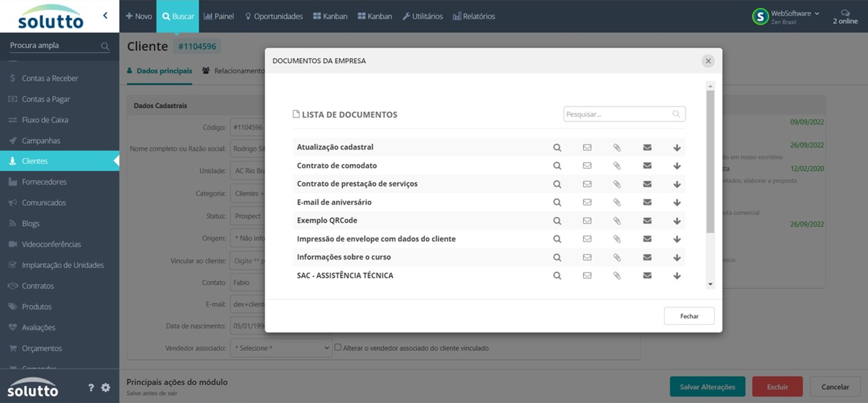
Task: Download SAC - ASSISTÊNCIA TÉCNICA document
Action: click(677, 276)
